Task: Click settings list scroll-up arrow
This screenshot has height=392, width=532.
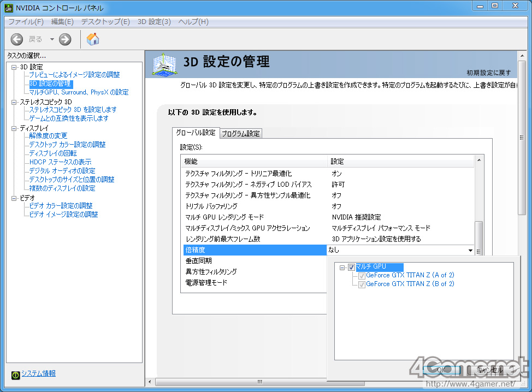Action: 479,160
